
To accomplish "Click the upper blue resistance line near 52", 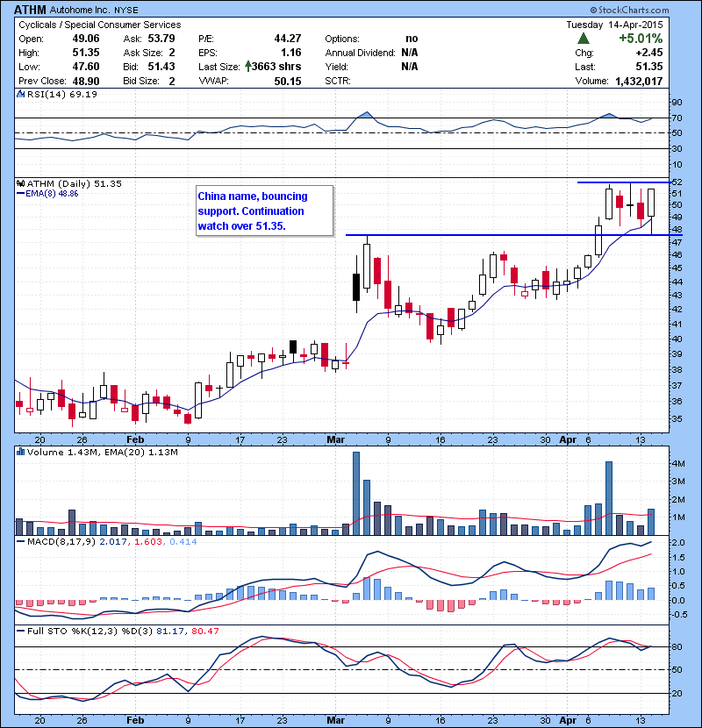I will point(623,182).
